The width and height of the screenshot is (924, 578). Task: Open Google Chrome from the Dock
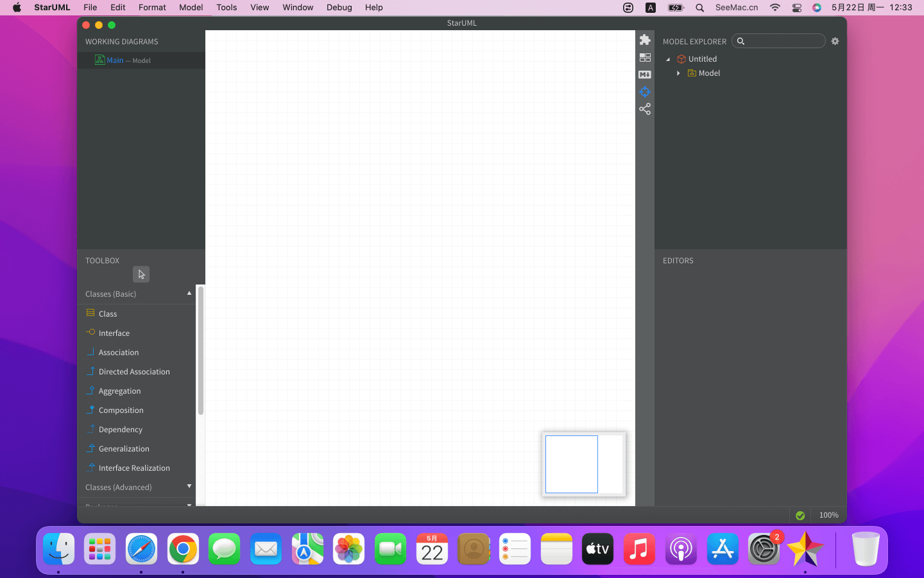pos(183,549)
